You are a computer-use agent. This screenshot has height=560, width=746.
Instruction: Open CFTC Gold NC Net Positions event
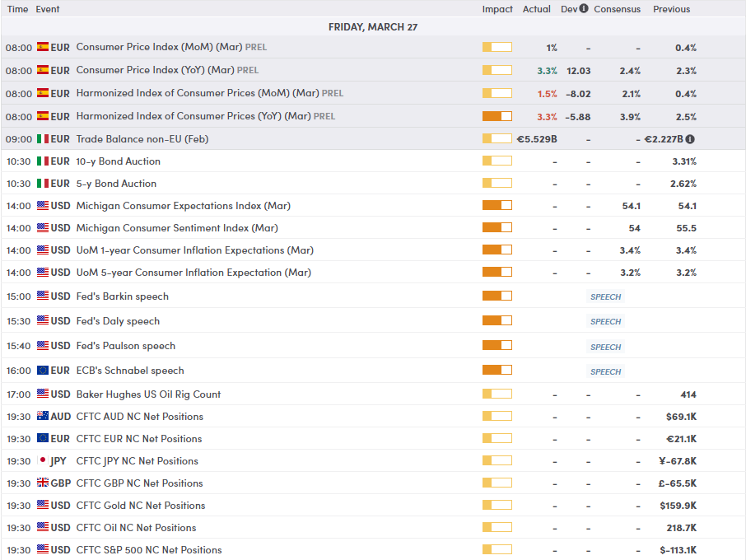pyautogui.click(x=141, y=506)
